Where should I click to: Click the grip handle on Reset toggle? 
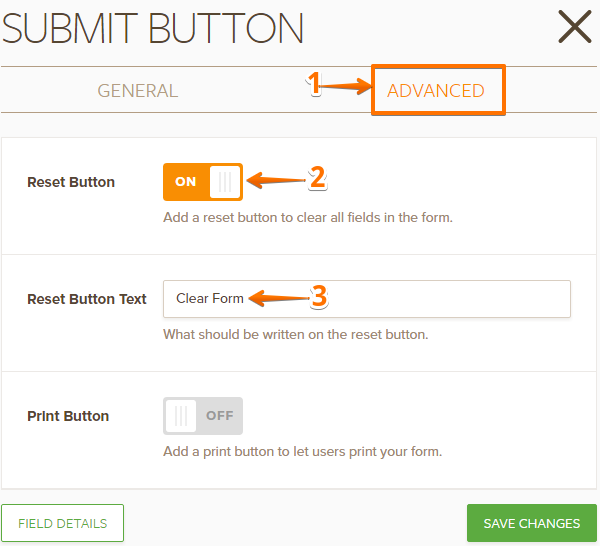[226, 182]
